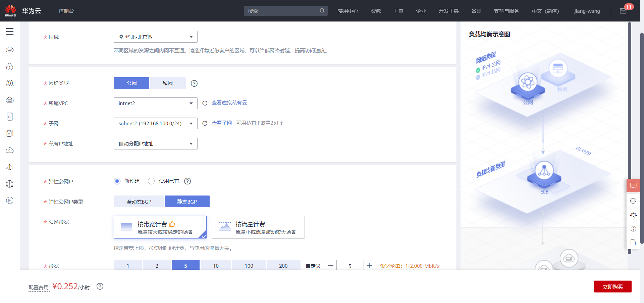This screenshot has height=303, width=644.
Task: Click the 开发工具 top menu item
Action: coord(448,11)
